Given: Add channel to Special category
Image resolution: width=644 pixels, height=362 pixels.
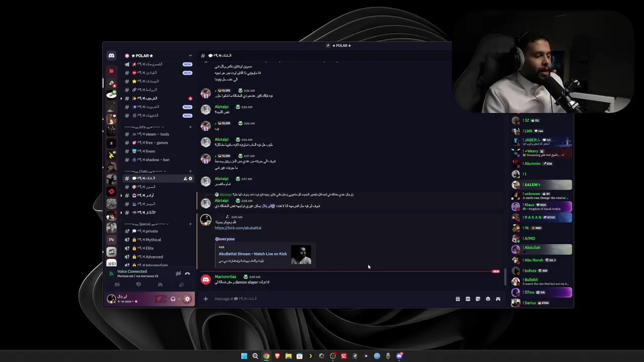Looking at the screenshot, I should (x=190, y=224).
